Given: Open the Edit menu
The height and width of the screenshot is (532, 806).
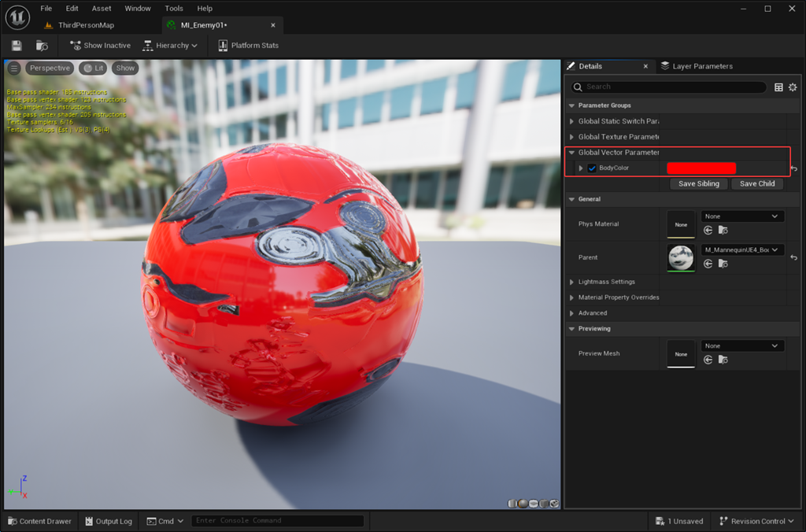Looking at the screenshot, I should coord(72,8).
